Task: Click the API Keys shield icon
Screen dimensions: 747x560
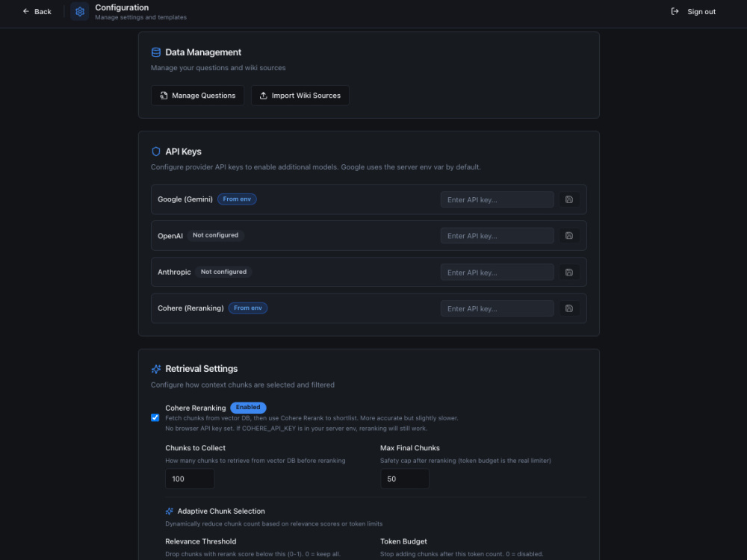Action: pyautogui.click(x=156, y=152)
